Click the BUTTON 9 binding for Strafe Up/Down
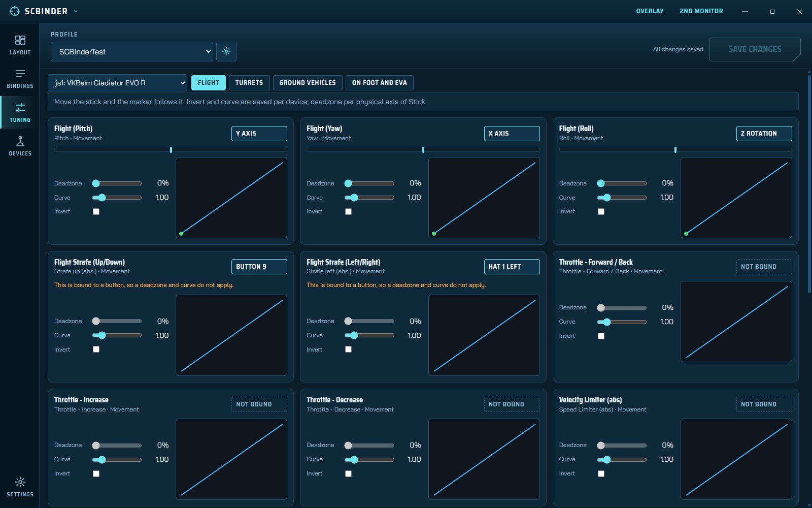The image size is (812, 508). click(x=259, y=267)
